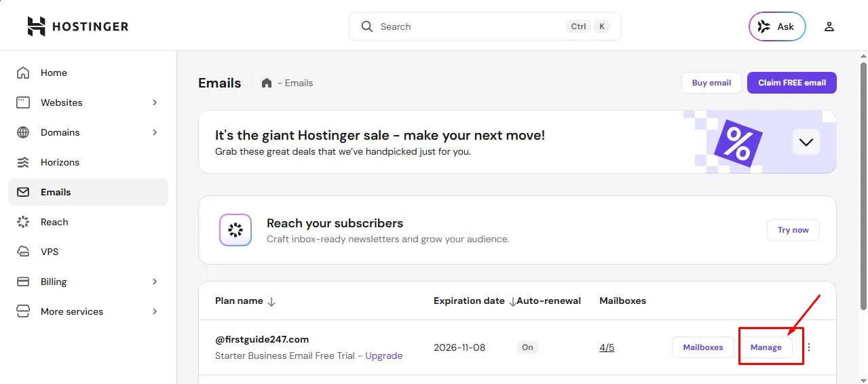Open Websites in the sidebar
868x384 pixels.
tap(88, 102)
